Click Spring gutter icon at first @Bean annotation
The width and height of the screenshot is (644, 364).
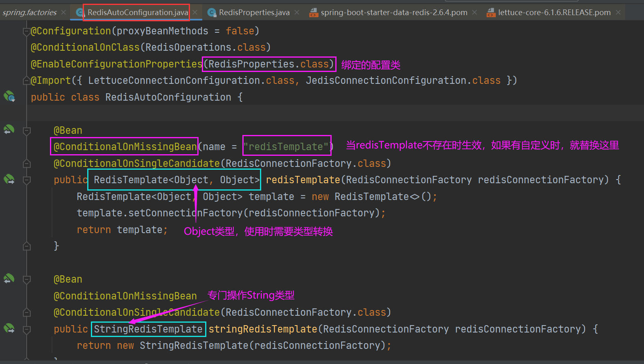9,130
